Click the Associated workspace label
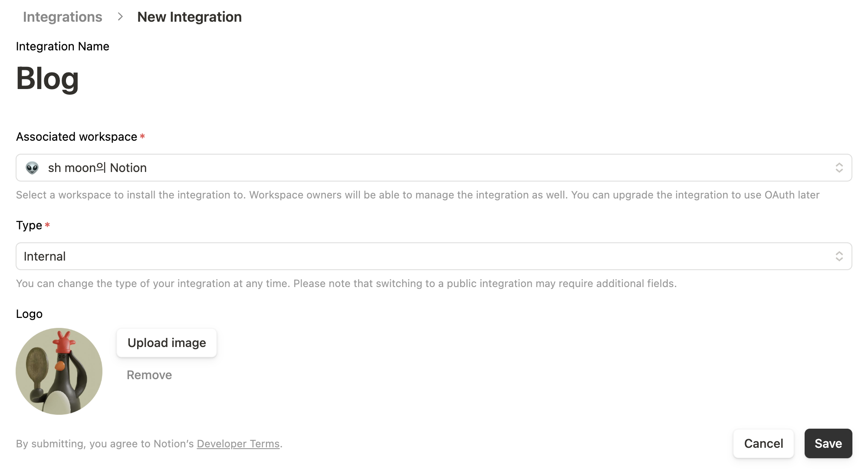 pyautogui.click(x=77, y=137)
